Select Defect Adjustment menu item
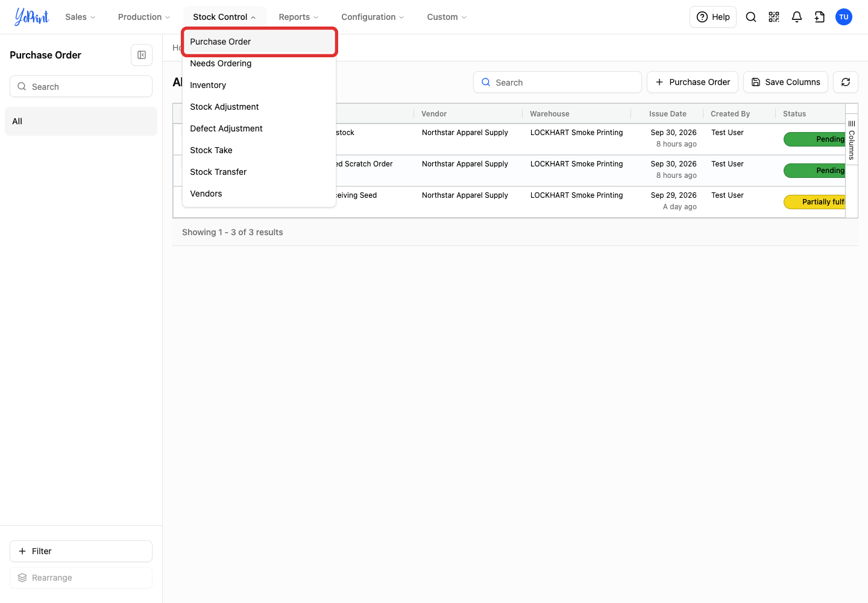The width and height of the screenshot is (868, 603). (259, 128)
